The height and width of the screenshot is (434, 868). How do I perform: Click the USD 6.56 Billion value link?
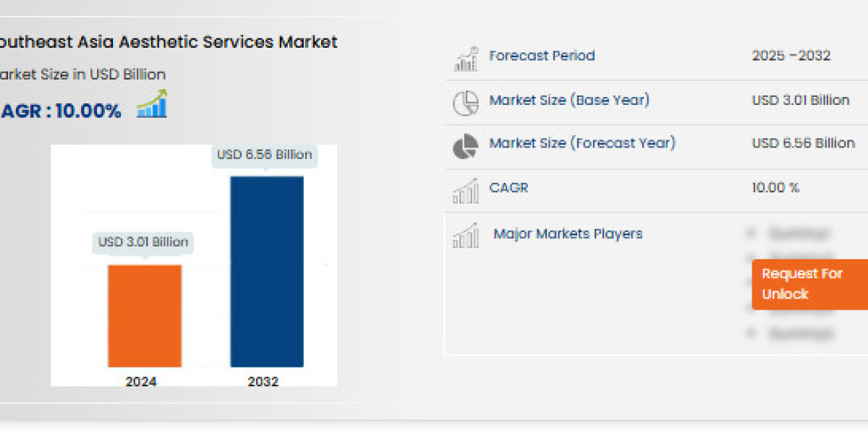pyautogui.click(x=803, y=142)
